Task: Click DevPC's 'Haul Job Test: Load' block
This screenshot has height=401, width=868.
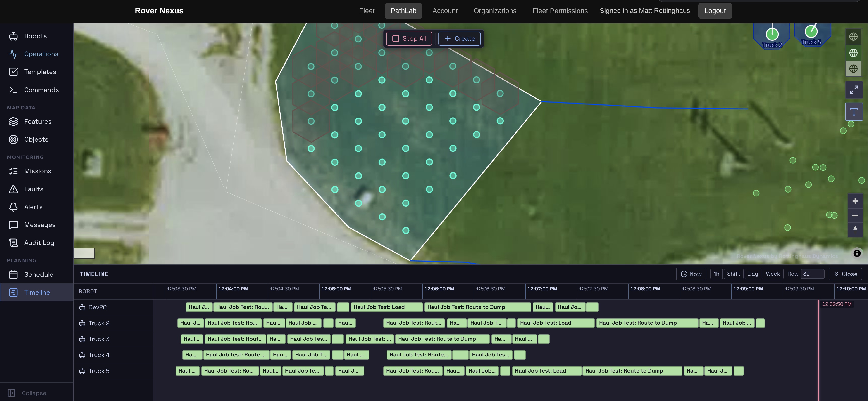Action: click(x=386, y=307)
